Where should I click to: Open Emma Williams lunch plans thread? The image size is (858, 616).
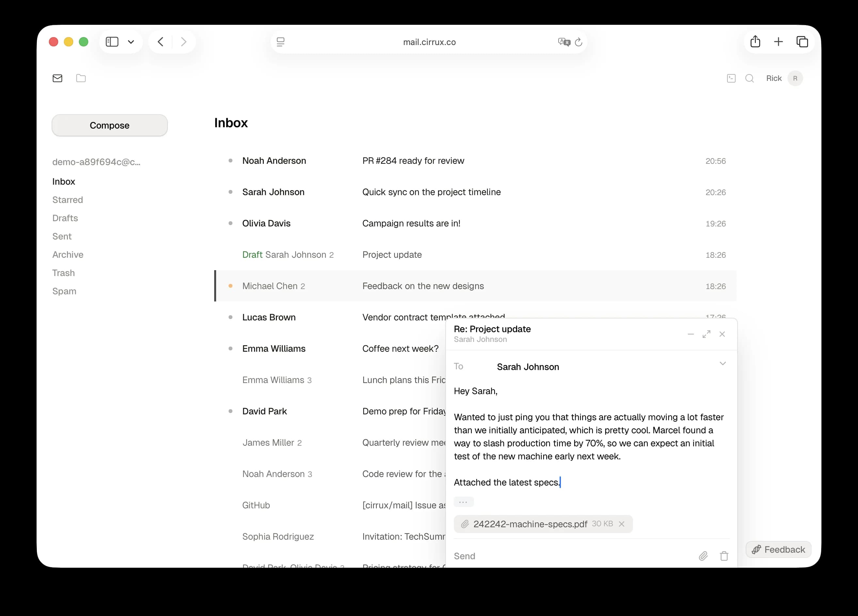click(330, 380)
